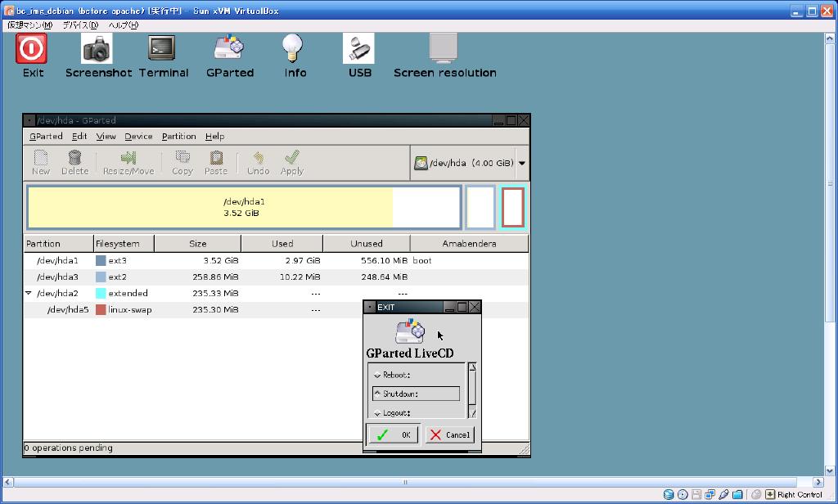The image size is (838, 504).
Task: Open the Edit menu
Action: pos(79,137)
